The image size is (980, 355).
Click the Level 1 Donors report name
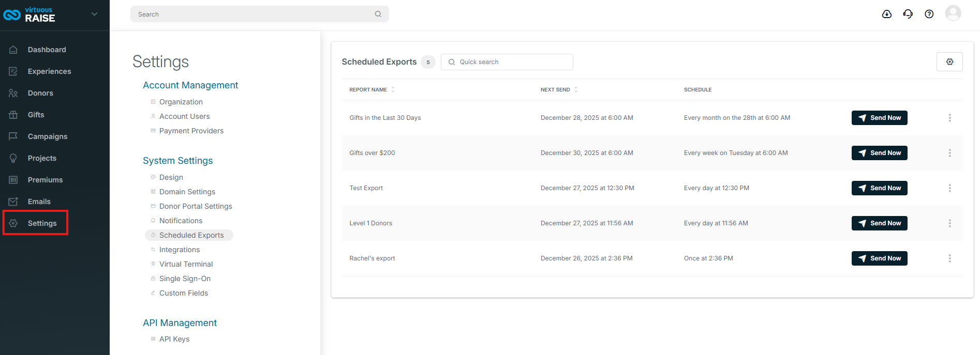[x=370, y=223]
